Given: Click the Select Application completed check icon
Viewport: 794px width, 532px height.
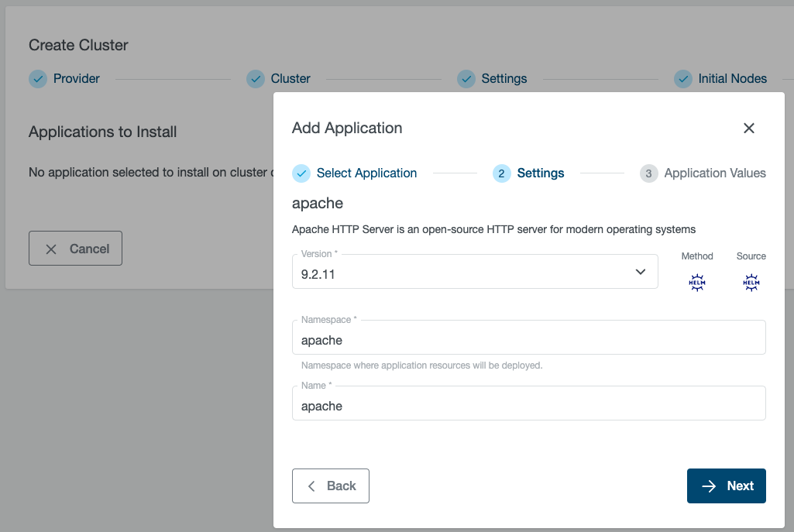Looking at the screenshot, I should pyautogui.click(x=301, y=173).
